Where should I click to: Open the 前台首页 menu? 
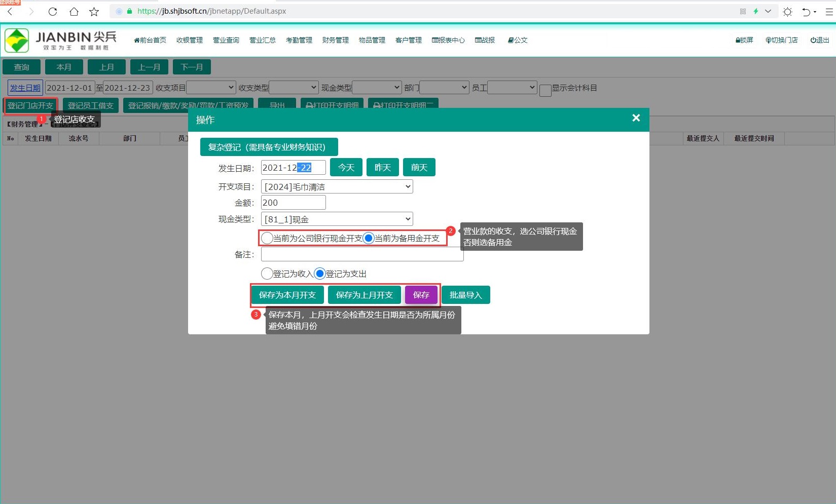(150, 40)
